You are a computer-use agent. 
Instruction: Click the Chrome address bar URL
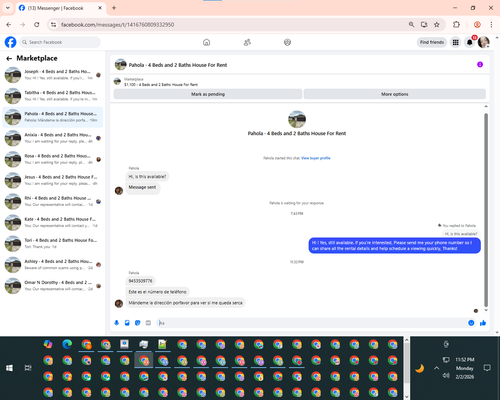click(117, 25)
